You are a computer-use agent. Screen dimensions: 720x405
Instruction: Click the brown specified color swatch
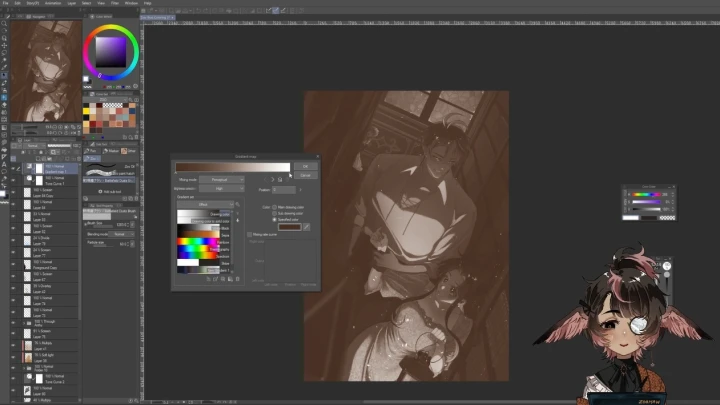coord(289,227)
